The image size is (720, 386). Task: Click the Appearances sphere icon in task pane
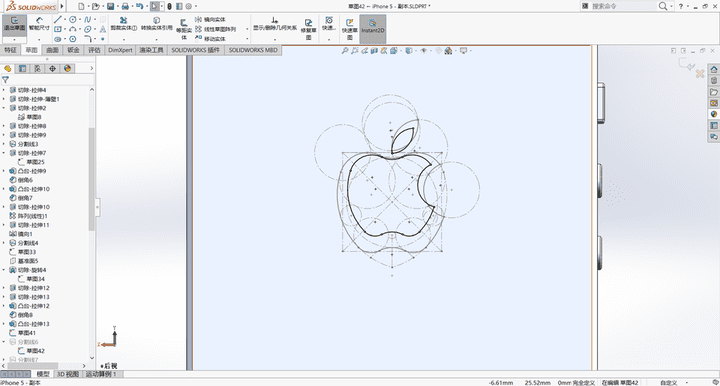coord(714,114)
